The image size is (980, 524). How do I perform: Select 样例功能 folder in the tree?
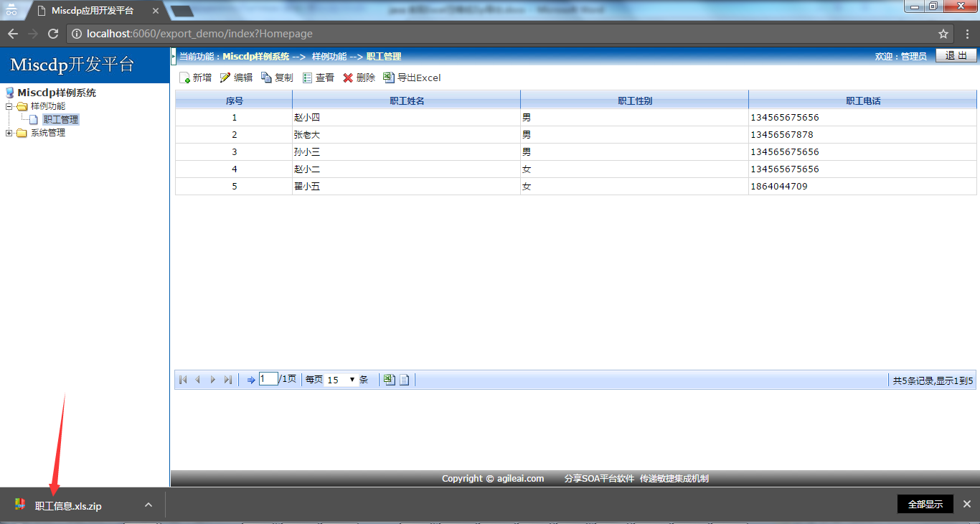(48, 106)
